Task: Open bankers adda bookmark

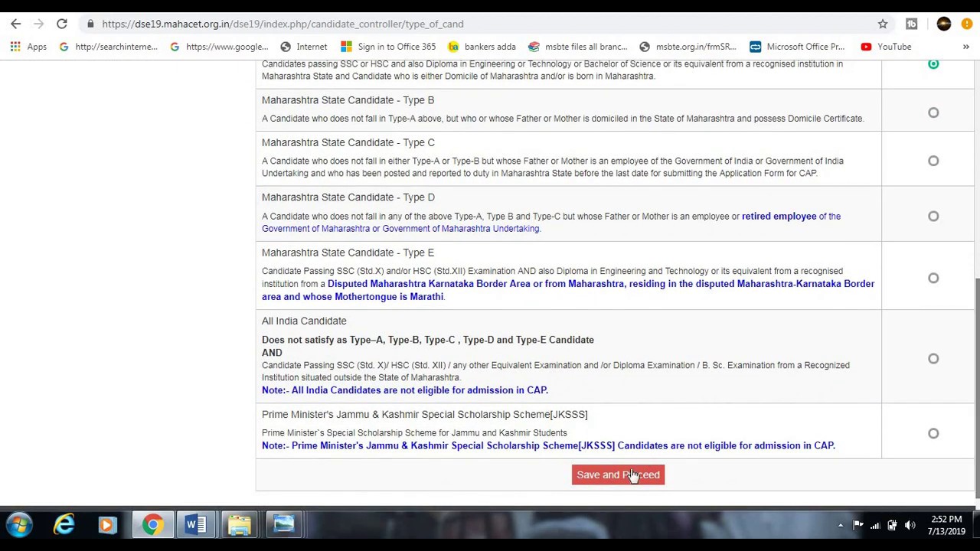Action: coord(482,47)
